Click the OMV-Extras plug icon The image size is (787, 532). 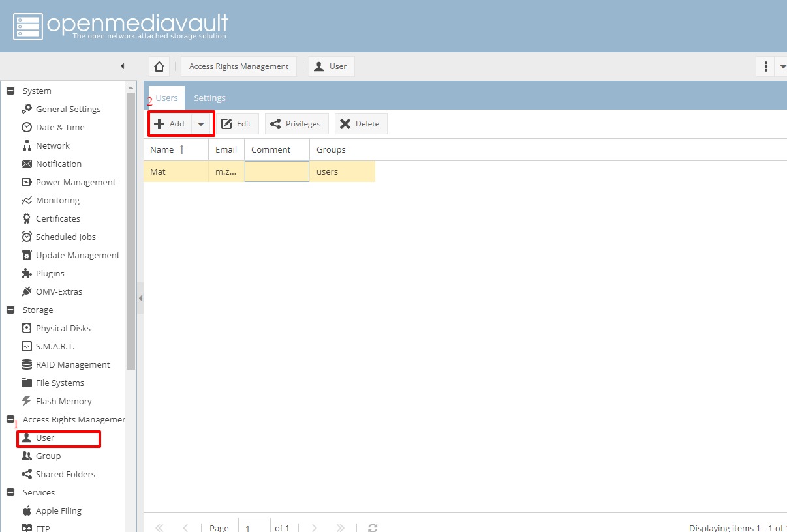click(x=27, y=291)
